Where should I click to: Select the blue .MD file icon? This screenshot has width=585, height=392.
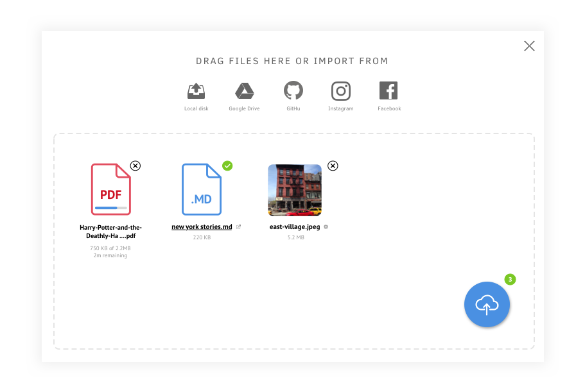202,189
